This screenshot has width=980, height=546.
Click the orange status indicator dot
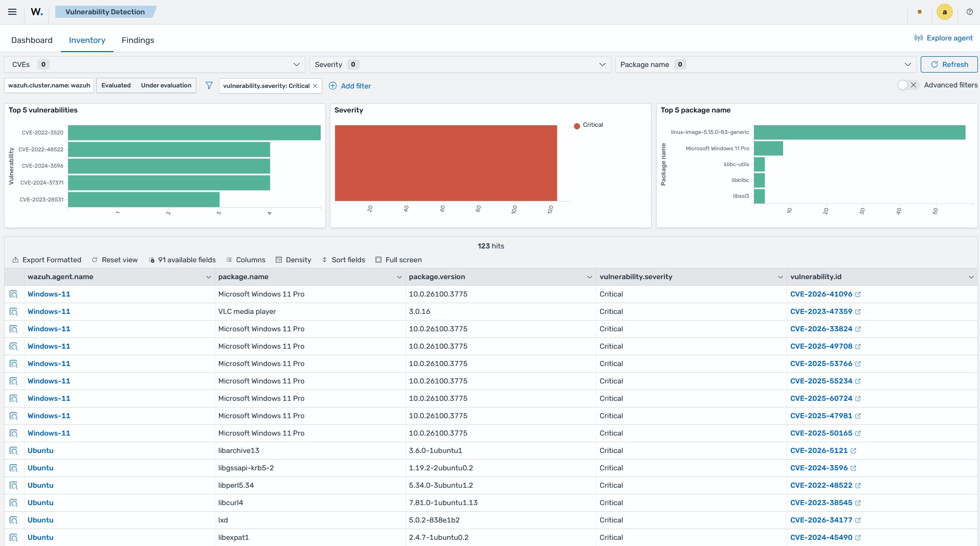pyautogui.click(x=920, y=12)
